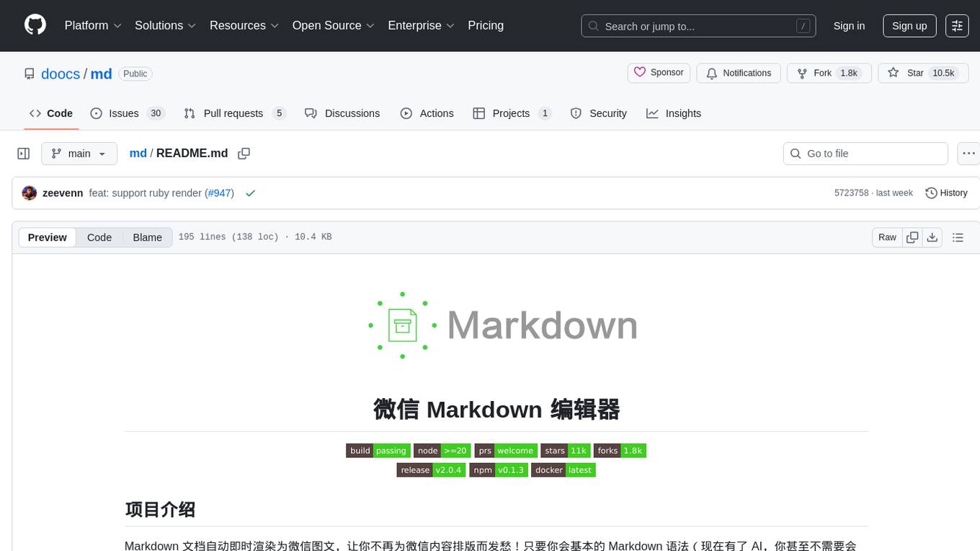Open the docker latest badge
Viewport: 980px width, 551px height.
tap(563, 470)
